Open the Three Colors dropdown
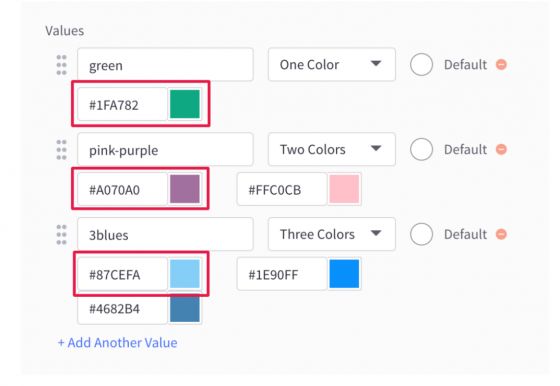The height and width of the screenshot is (386, 560). pyautogui.click(x=332, y=234)
